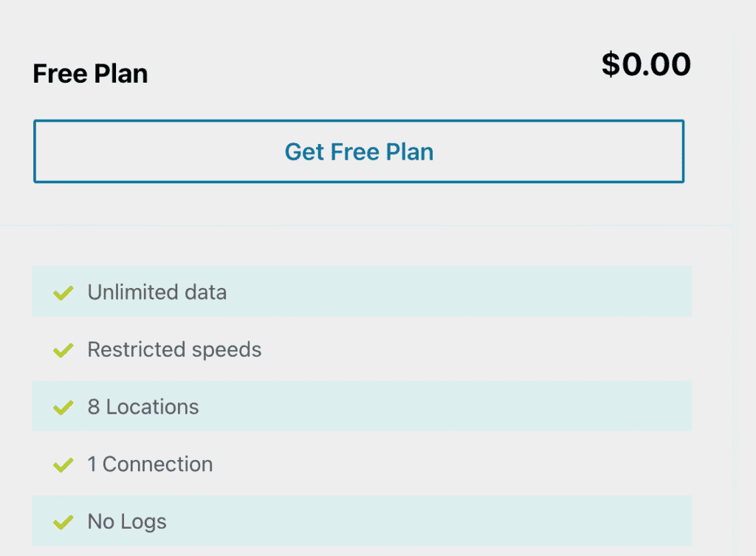Click the checkmark icon beside Unlimited data
Screen dimensions: 756x556
tap(63, 293)
